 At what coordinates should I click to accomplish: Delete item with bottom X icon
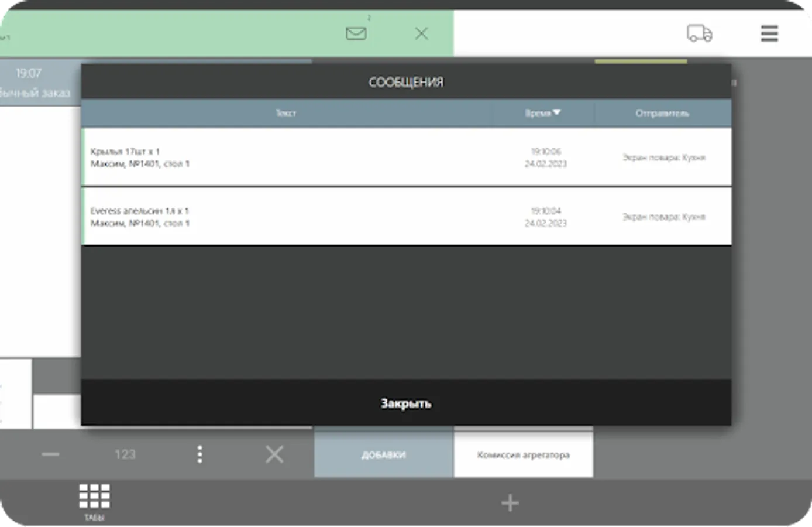pyautogui.click(x=274, y=454)
